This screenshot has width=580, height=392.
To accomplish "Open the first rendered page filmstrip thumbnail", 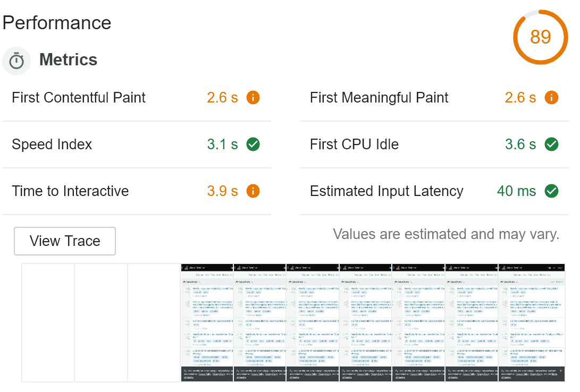I will [207, 322].
